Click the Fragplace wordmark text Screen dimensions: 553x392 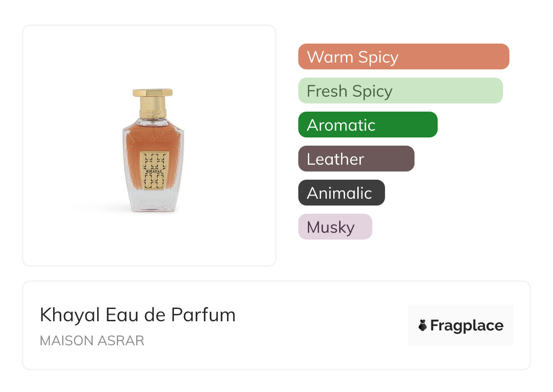coord(467,325)
